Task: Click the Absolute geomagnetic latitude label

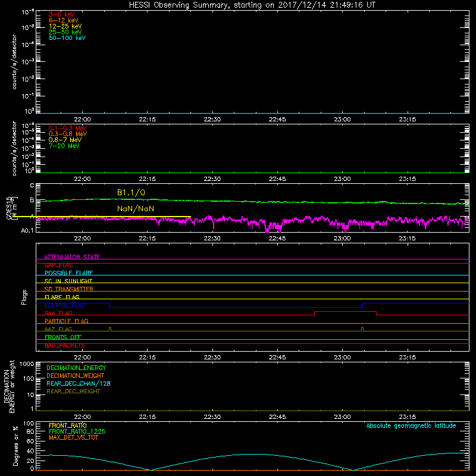Action: [411, 426]
